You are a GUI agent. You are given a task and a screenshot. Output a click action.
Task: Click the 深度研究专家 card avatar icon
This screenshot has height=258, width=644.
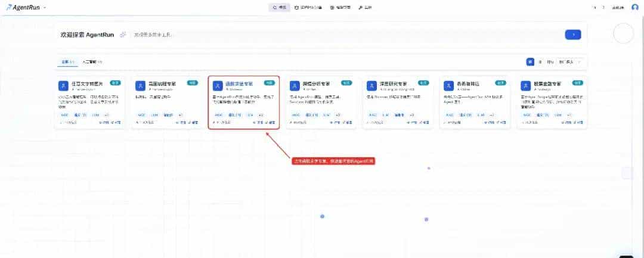(371, 85)
